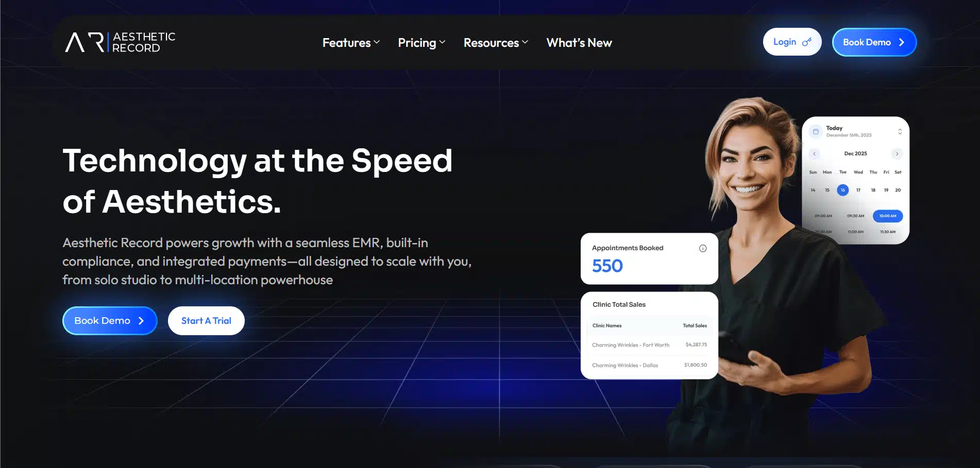Expand the Pricing dropdown menu
Image resolution: width=980 pixels, height=468 pixels.
(421, 43)
